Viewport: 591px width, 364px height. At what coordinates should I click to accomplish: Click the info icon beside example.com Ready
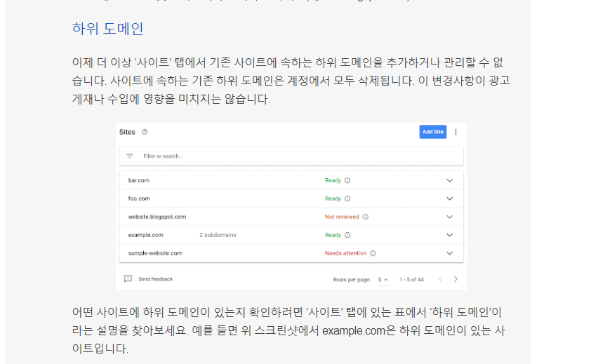click(347, 235)
